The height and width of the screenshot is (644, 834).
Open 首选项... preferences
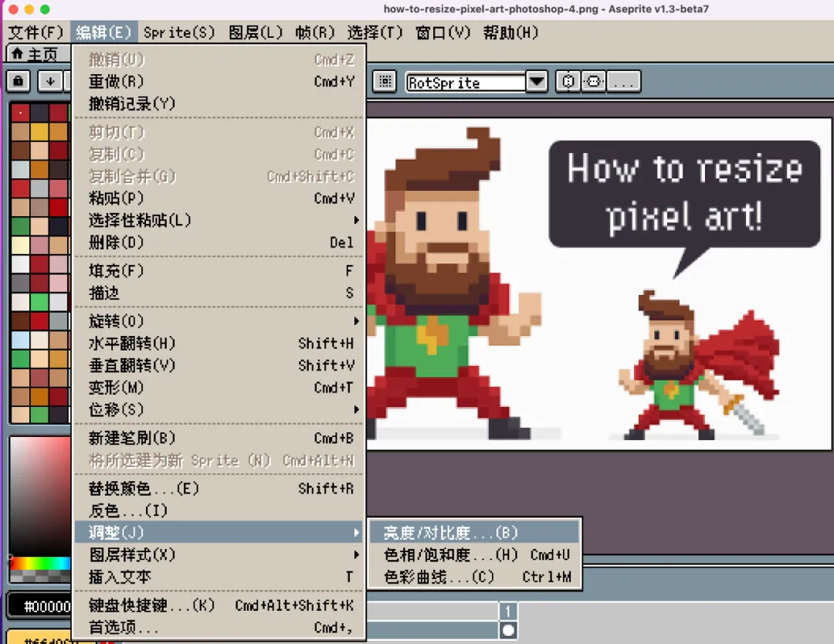(219, 628)
